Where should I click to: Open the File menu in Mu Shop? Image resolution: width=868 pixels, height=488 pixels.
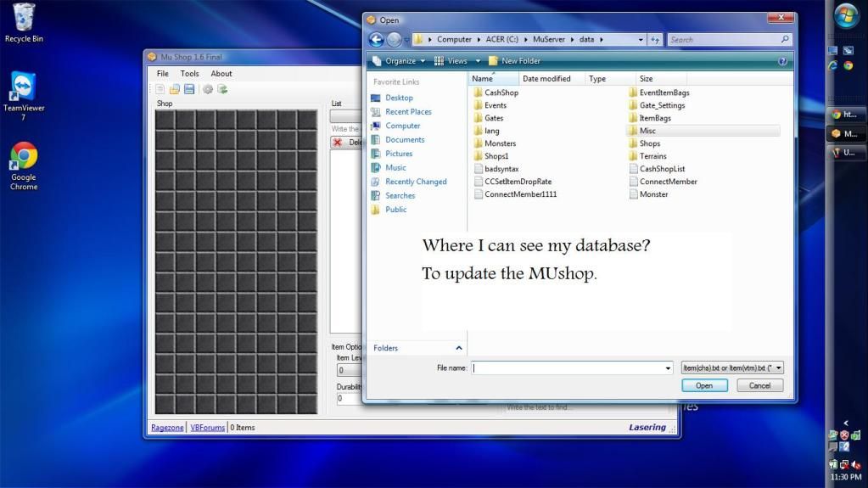tap(162, 74)
